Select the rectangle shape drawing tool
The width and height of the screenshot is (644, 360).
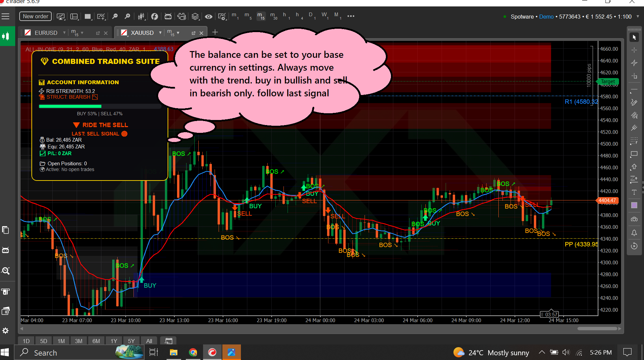[x=634, y=154]
